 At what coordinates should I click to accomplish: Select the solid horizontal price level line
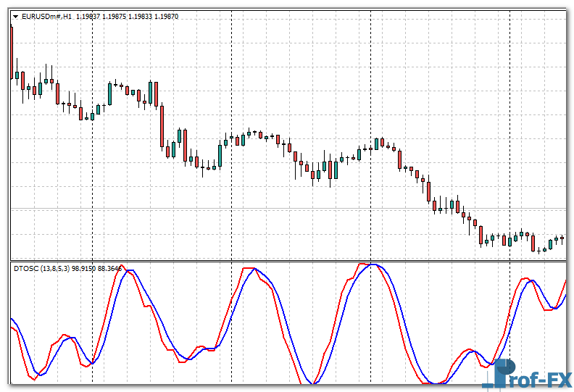point(290,209)
